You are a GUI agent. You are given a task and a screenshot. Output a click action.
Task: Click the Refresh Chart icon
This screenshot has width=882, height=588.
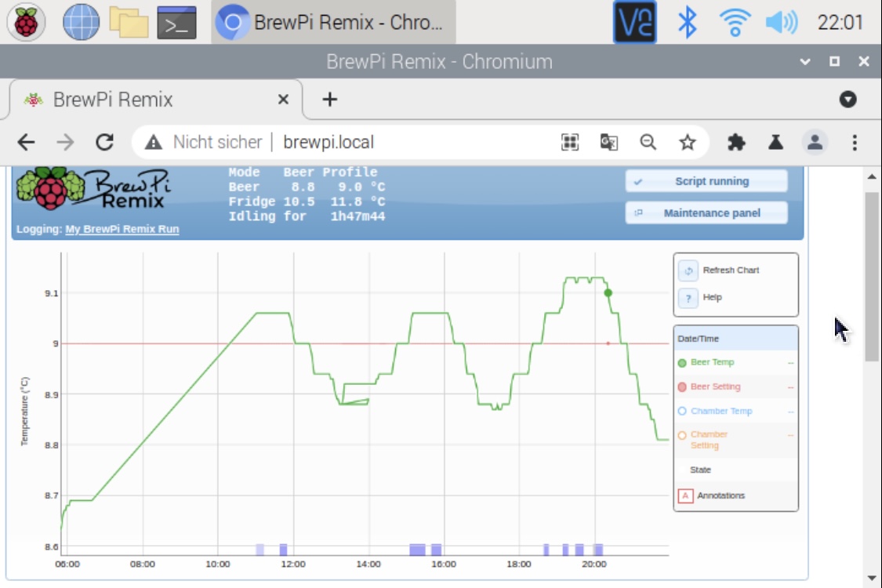(x=688, y=270)
